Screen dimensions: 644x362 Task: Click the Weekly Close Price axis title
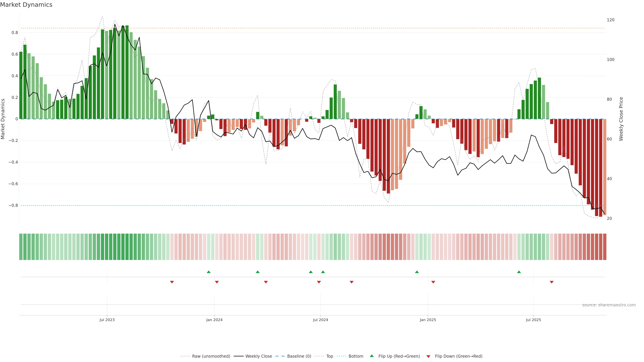tap(621, 119)
